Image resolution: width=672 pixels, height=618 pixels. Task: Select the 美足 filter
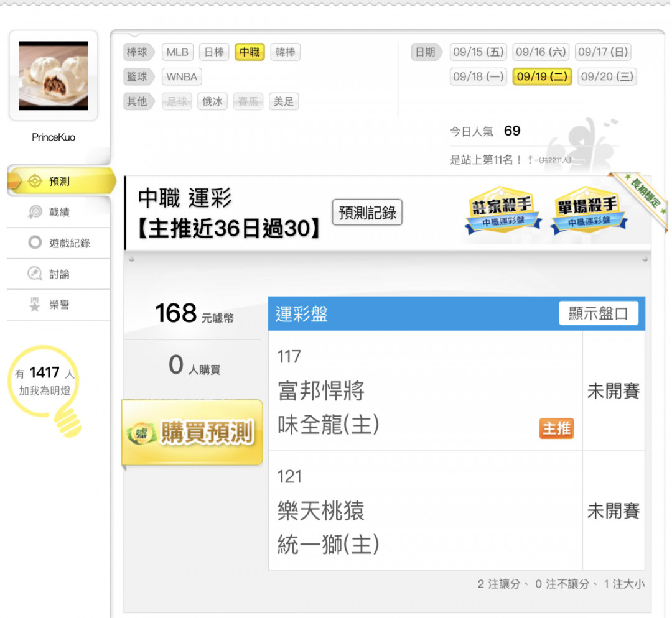point(284,101)
